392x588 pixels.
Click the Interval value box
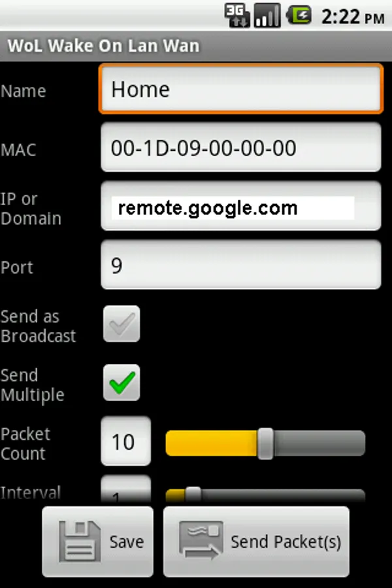coord(125,489)
